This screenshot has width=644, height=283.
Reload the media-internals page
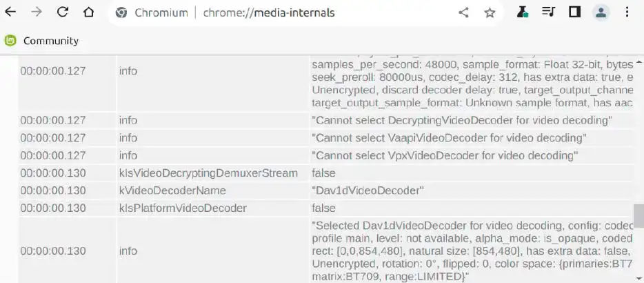63,12
